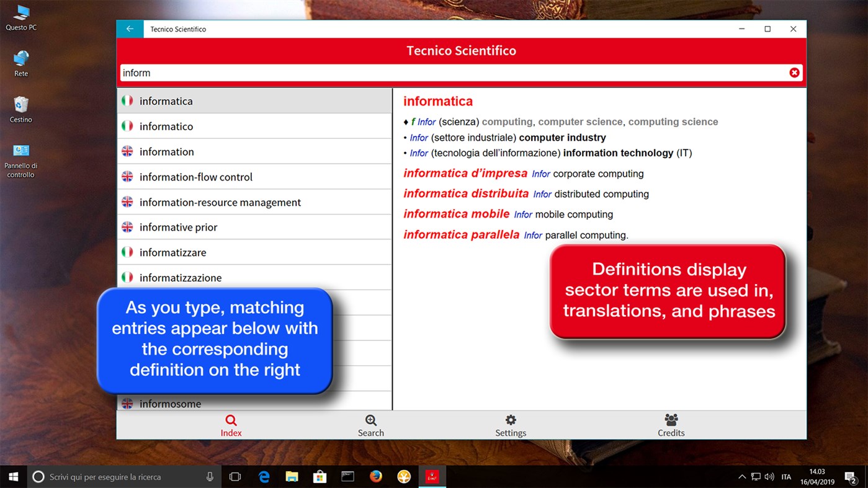Select the informatico entry in the list

pos(166,126)
